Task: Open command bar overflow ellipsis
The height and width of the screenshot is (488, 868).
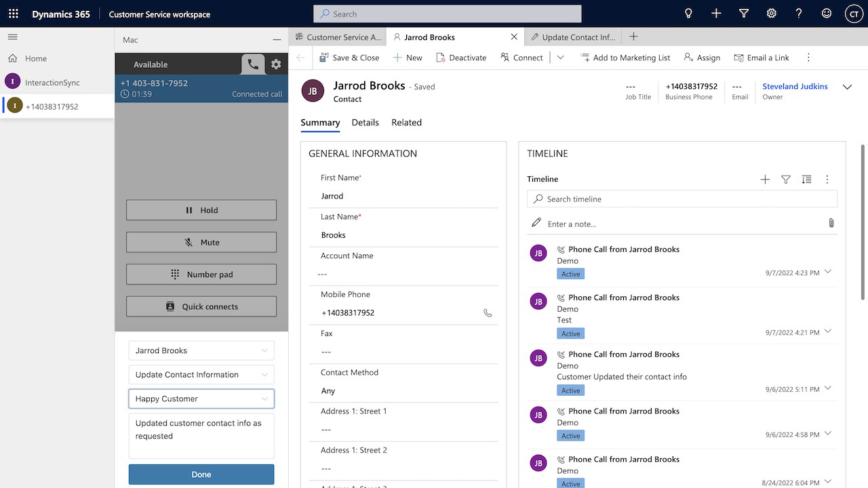Action: 808,58
